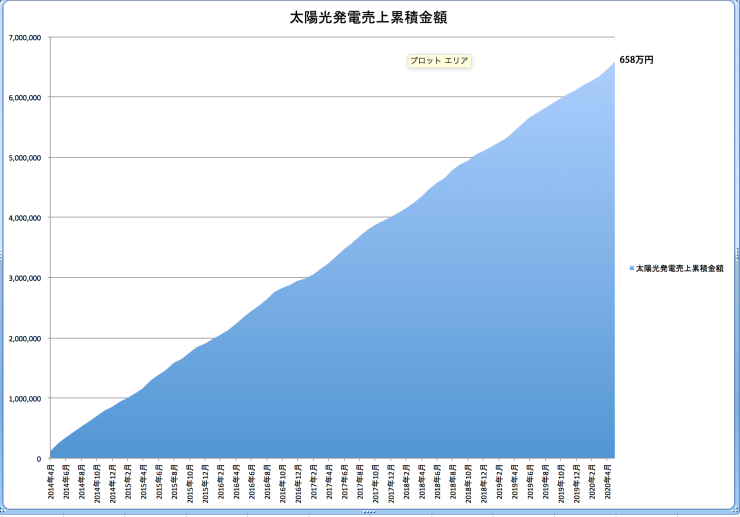Screen dimensions: 740x517
Task: Click the 7,000,000 y-axis label
Action: click(25, 37)
